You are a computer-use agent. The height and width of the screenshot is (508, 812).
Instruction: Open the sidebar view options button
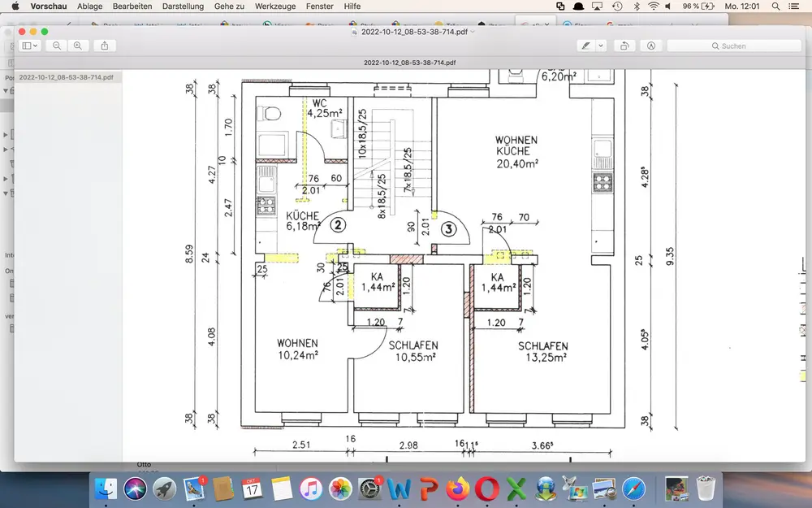[x=30, y=46]
